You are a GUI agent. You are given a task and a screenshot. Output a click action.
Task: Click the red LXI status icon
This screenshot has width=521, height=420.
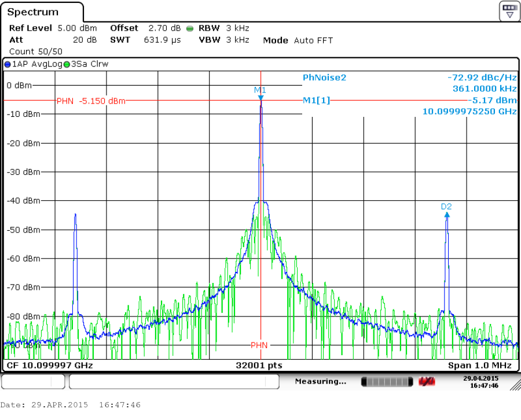tap(427, 382)
